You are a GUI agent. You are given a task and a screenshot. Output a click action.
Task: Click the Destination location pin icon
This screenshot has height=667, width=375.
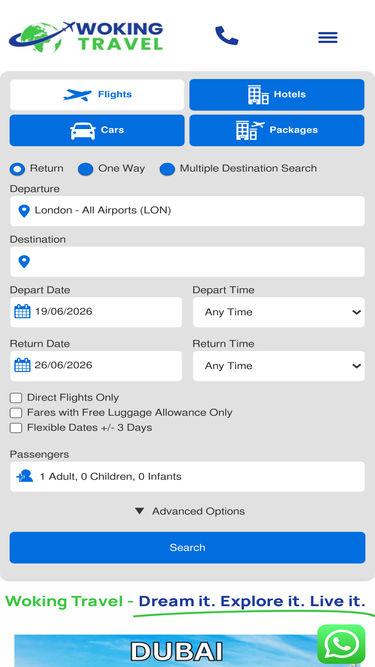[24, 262]
